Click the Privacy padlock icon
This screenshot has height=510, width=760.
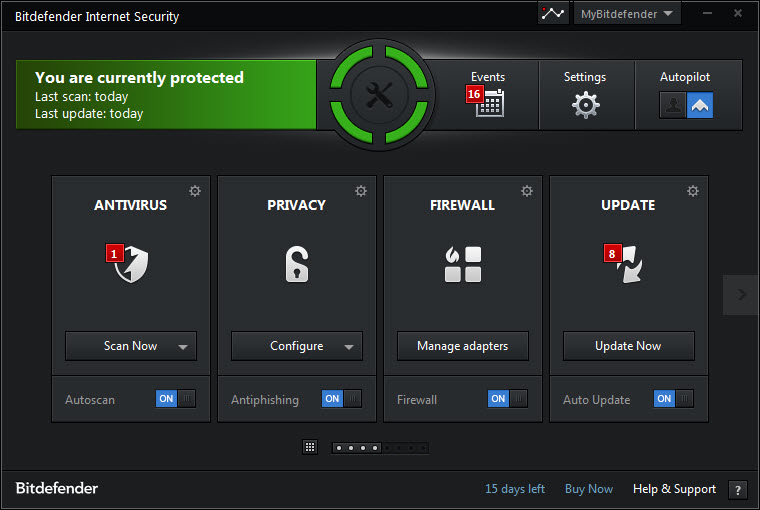[x=297, y=264]
